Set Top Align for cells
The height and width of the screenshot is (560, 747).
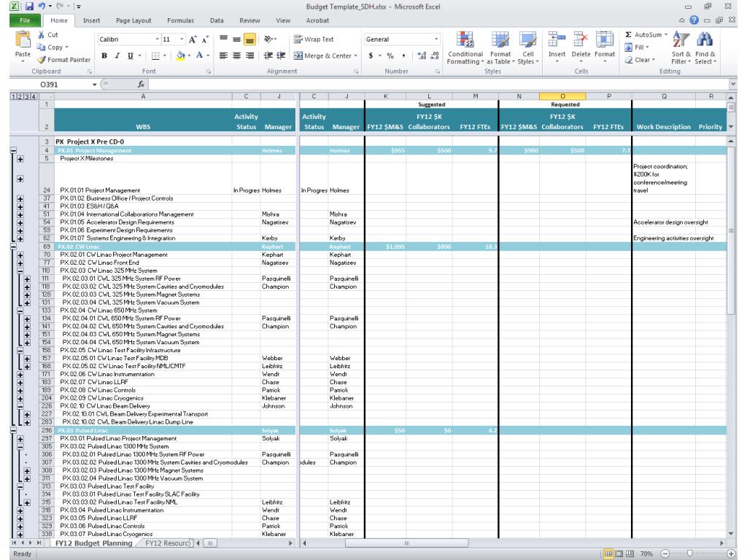[223, 39]
